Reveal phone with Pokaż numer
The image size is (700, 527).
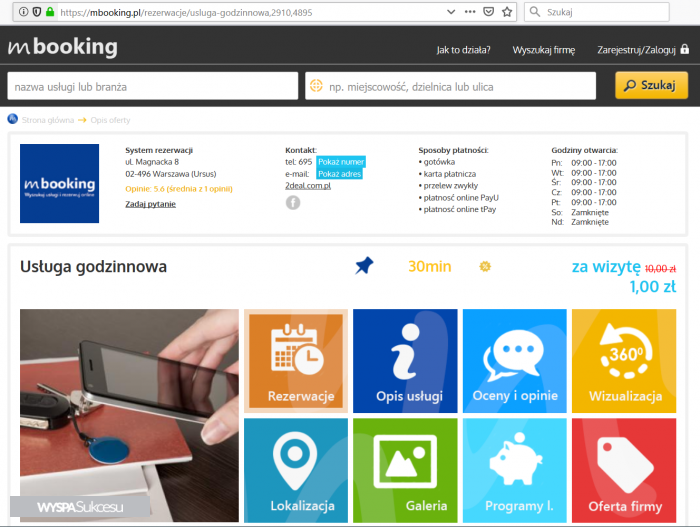[341, 162]
